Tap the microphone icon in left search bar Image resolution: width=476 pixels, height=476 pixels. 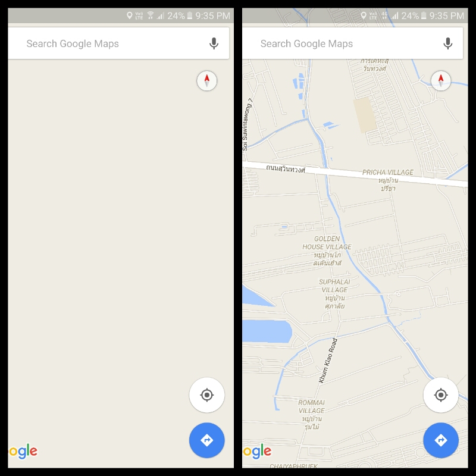click(214, 43)
